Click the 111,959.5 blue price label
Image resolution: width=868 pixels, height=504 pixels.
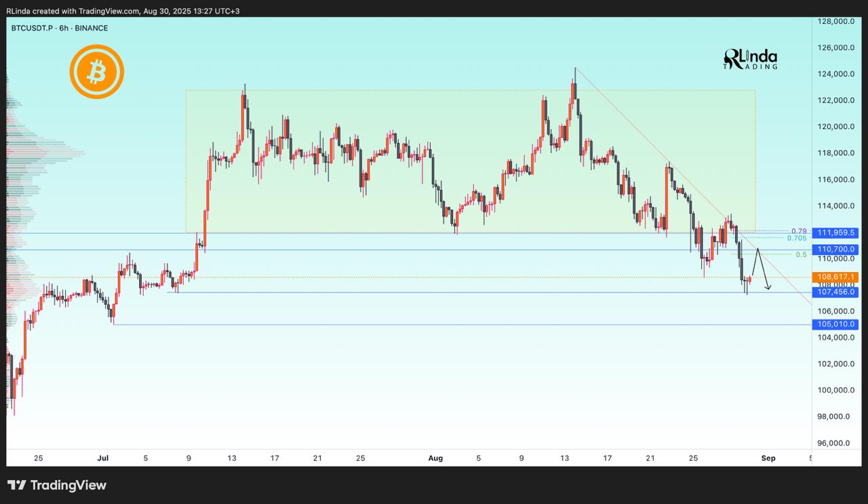click(837, 233)
